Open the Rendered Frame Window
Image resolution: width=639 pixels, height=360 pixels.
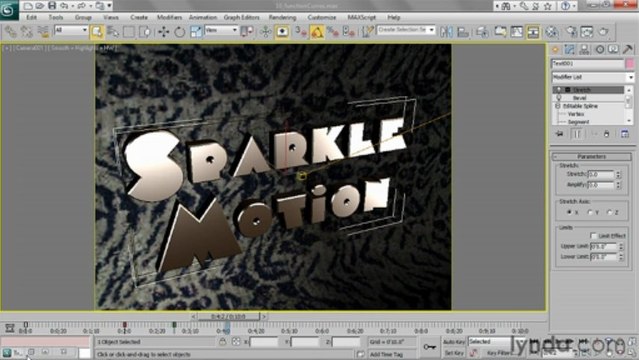tap(587, 32)
